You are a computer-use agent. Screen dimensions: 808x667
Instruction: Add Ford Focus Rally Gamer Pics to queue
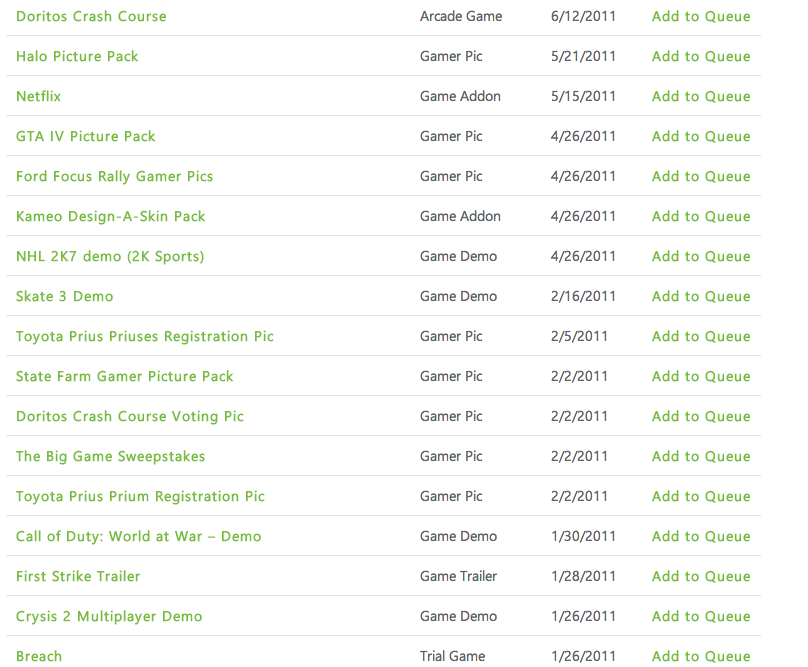click(x=701, y=176)
